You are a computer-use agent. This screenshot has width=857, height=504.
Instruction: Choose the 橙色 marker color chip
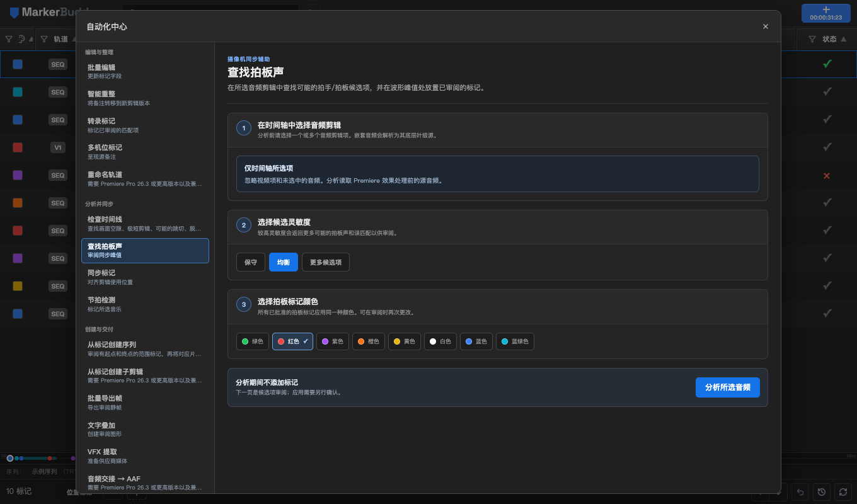pos(369,341)
